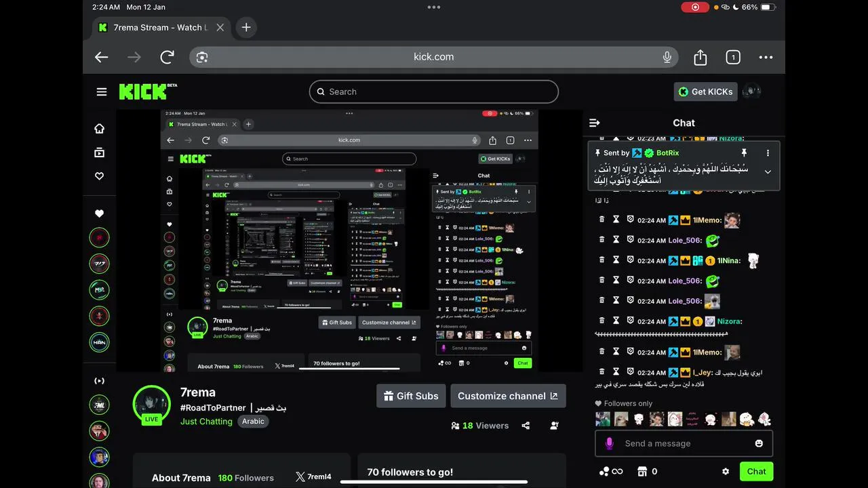This screenshot has height=488, width=868.
Task: Open the l_Jey username in chat
Action: tap(703, 373)
